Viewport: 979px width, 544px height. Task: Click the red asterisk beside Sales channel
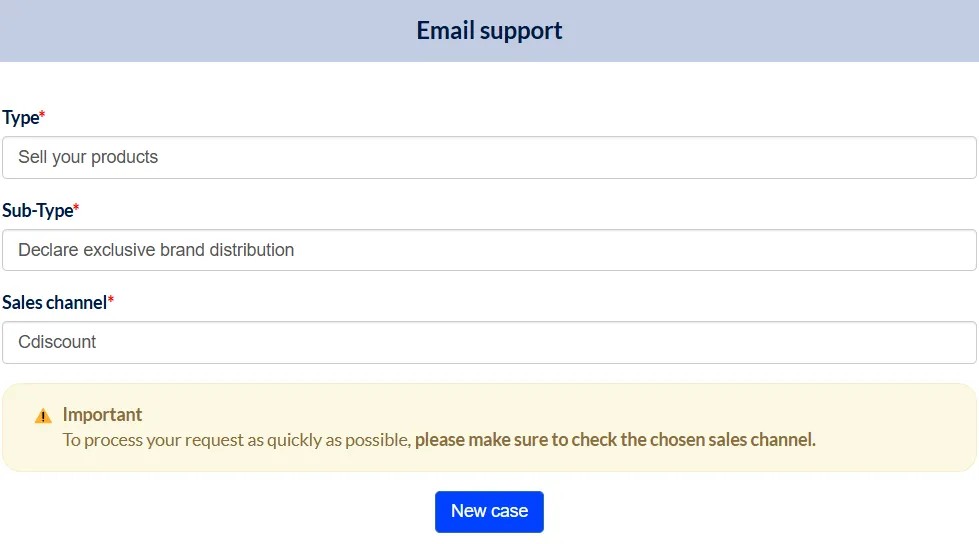pos(111,299)
